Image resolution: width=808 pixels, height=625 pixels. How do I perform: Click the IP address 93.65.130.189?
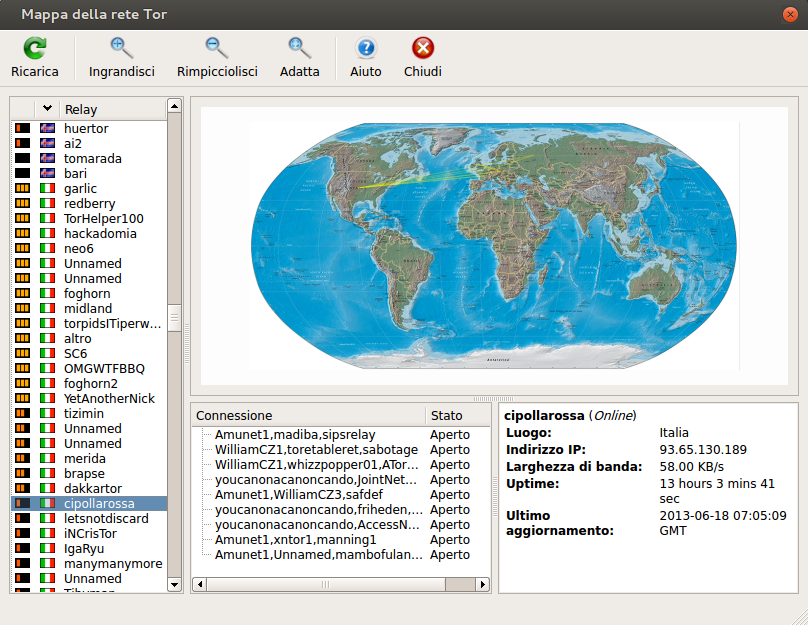[x=703, y=449]
